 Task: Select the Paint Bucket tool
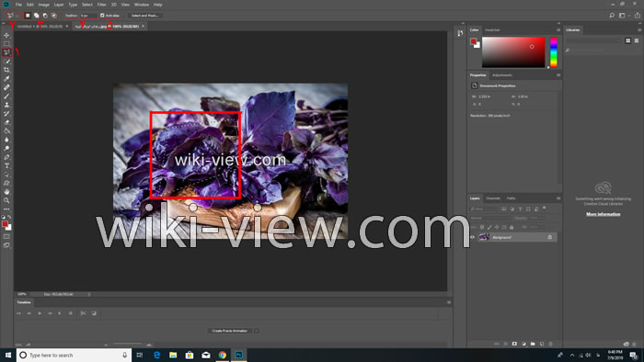pos(6,131)
